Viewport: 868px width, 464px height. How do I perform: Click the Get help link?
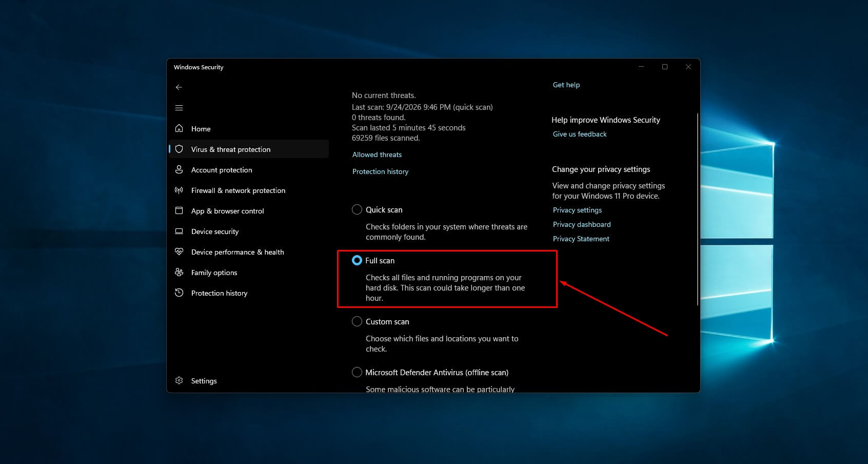tap(566, 85)
